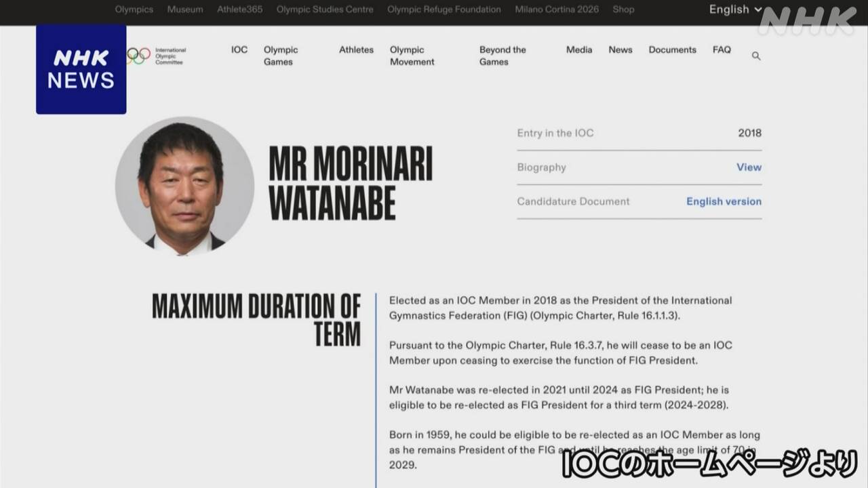Go to the Museum link
Image resolution: width=868 pixels, height=488 pixels.
pyautogui.click(x=185, y=9)
